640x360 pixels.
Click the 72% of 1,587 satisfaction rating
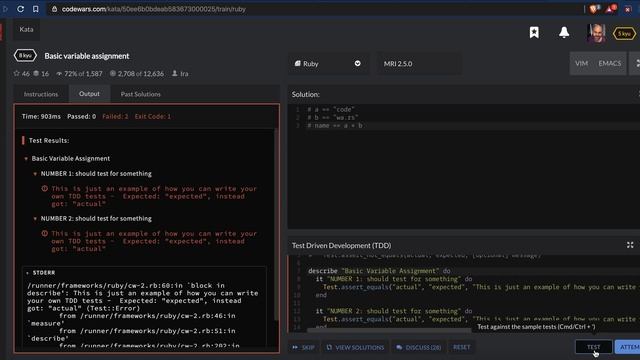pos(79,73)
